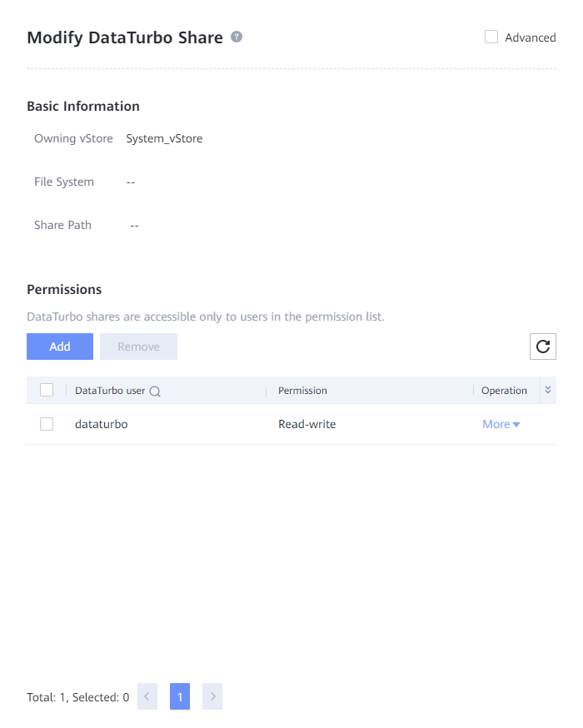The width and height of the screenshot is (583, 728).
Task: Select the dataturbo row checkbox
Action: (x=47, y=424)
